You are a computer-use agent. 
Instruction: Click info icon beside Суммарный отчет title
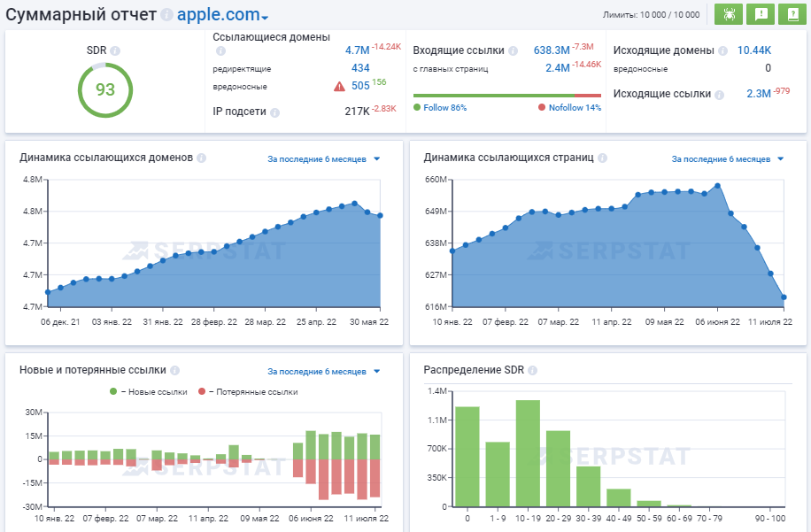coord(166,16)
